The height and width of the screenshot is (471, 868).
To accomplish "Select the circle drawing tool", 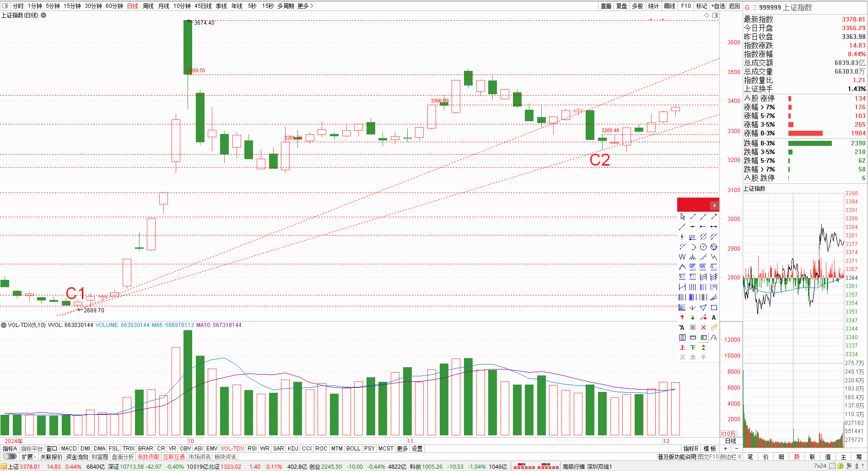I will (x=703, y=247).
